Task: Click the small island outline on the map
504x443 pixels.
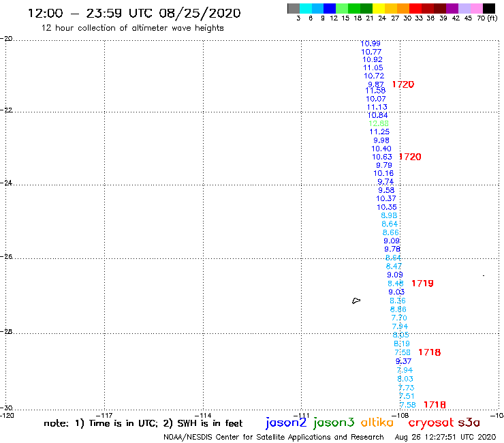Action: tap(356, 301)
